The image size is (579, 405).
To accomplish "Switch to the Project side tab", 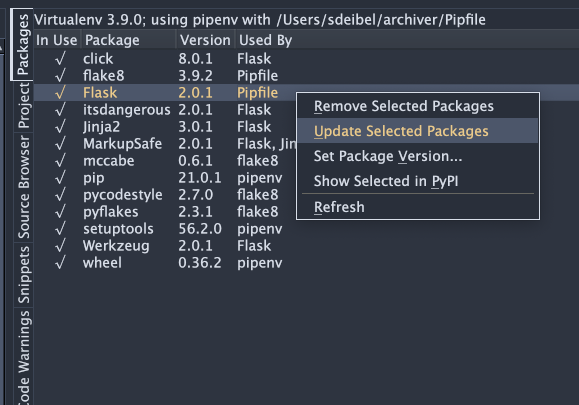I will point(24,106).
